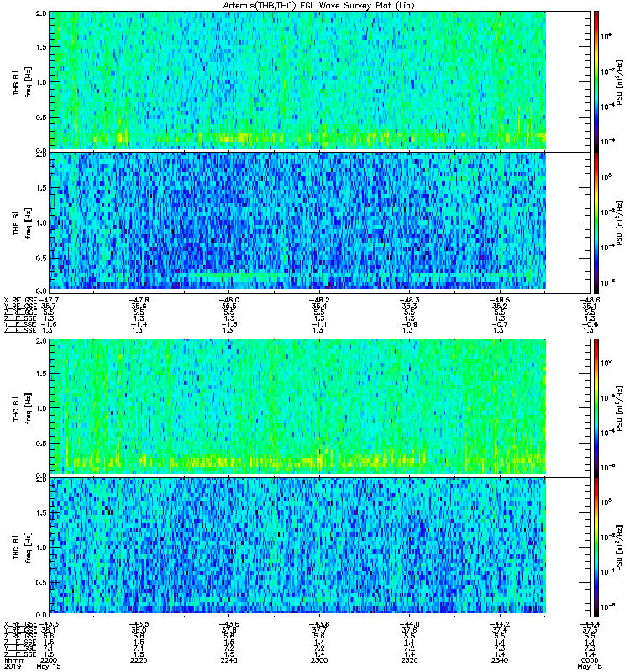
Task: Click the '2019' year label
Action: point(12,666)
